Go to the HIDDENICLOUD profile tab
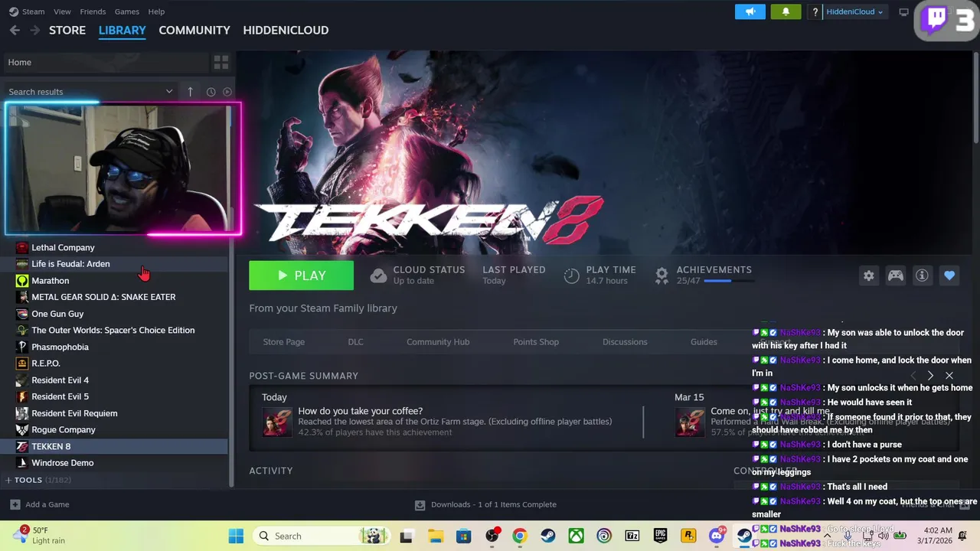Image resolution: width=980 pixels, height=551 pixels. tap(286, 30)
